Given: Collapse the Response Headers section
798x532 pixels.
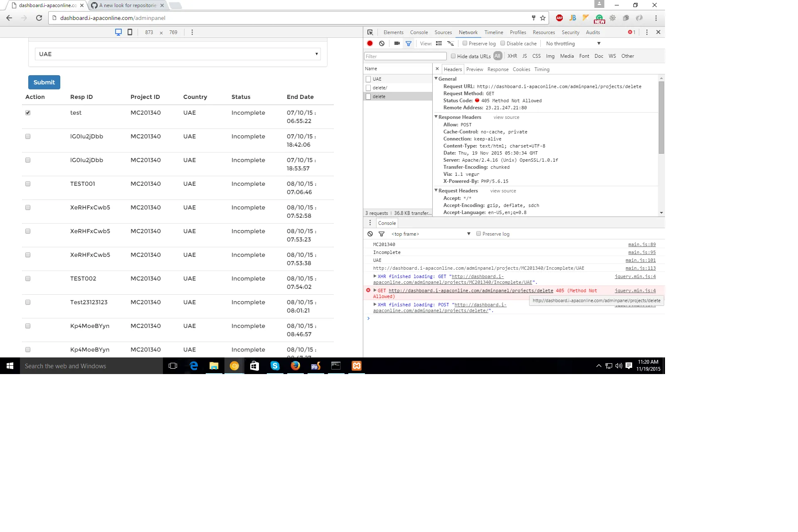Looking at the screenshot, I should pyautogui.click(x=436, y=117).
